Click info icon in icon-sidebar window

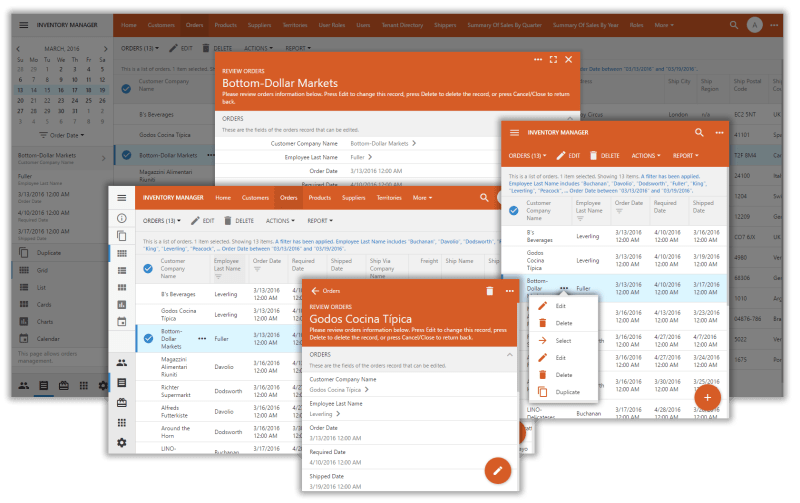121,218
